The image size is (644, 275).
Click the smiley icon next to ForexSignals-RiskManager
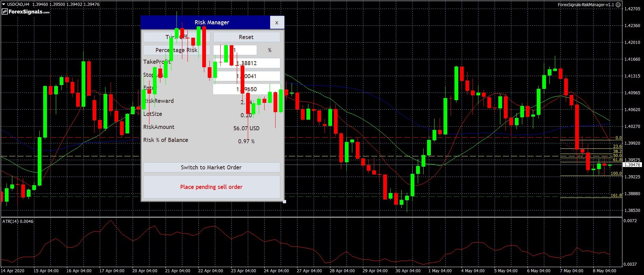pyautogui.click(x=618, y=5)
